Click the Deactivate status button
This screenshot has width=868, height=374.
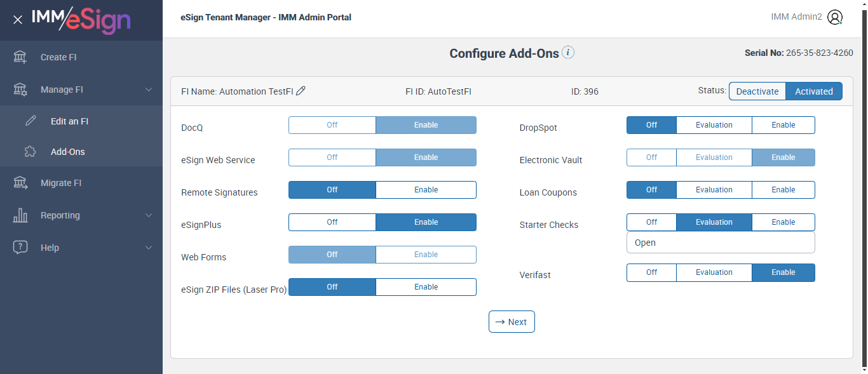(x=757, y=91)
